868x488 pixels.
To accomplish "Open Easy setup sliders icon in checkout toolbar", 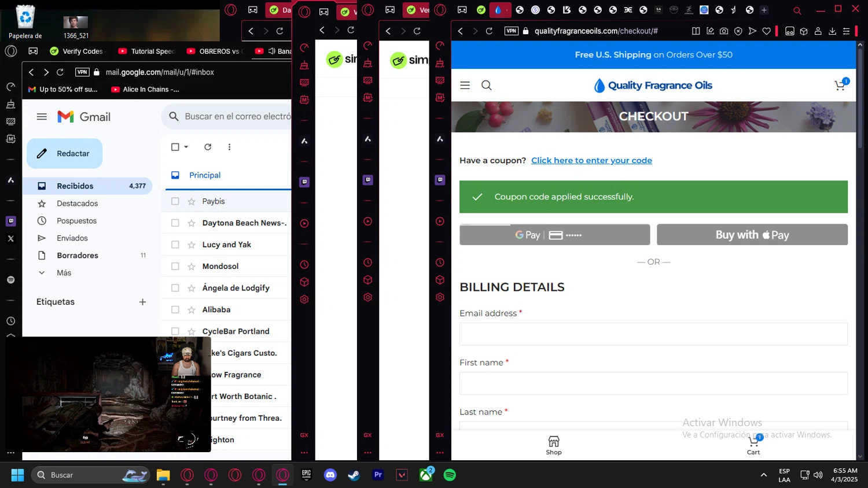I will pos(847,31).
